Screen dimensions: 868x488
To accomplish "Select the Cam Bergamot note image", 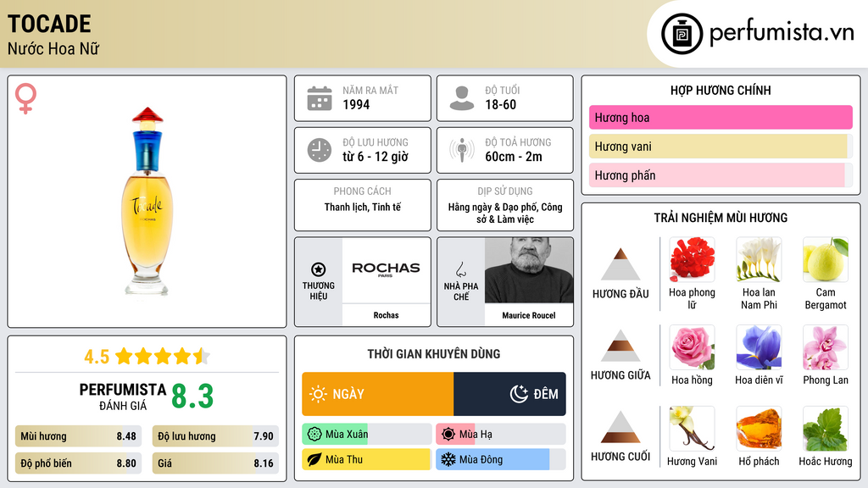I will pyautogui.click(x=826, y=259).
